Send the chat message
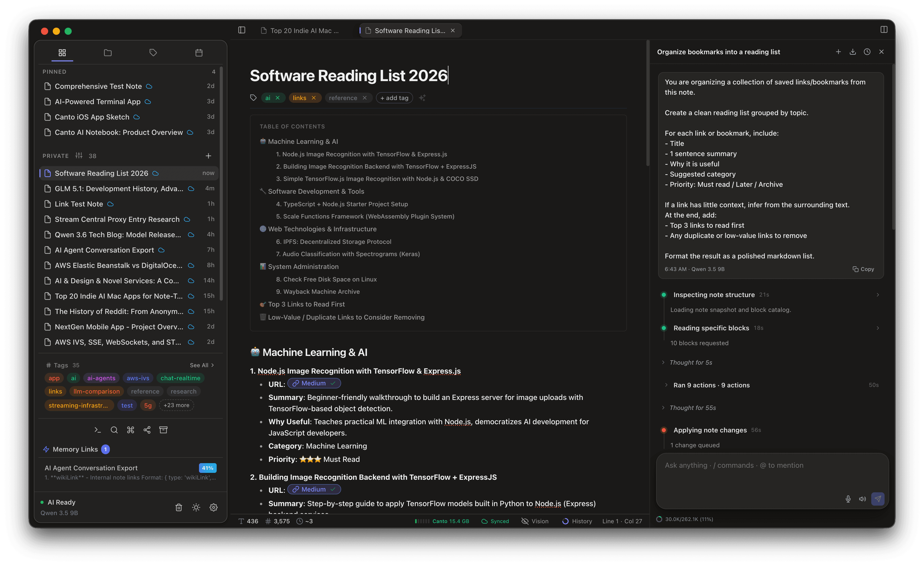Screen dimensions: 924x566 877,498
